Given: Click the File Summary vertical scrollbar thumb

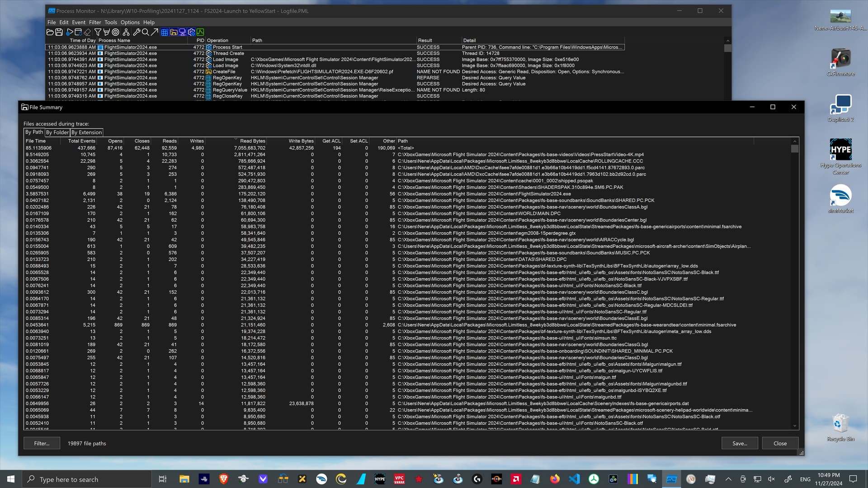Looking at the screenshot, I should tap(795, 149).
